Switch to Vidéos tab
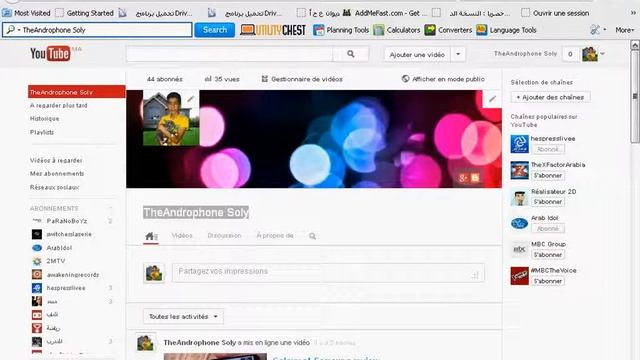Image resolution: width=640 pixels, height=360 pixels. pos(182,236)
